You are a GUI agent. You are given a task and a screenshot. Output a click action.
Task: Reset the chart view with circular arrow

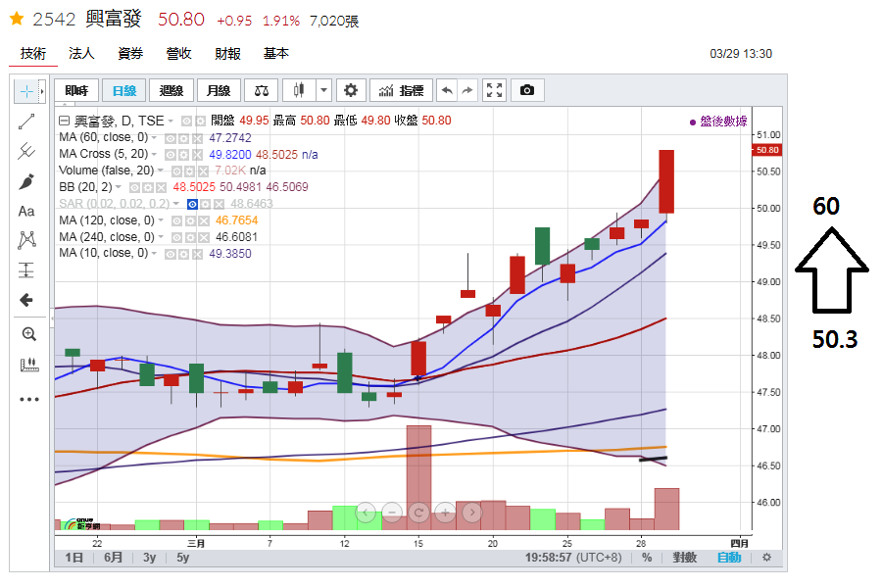(x=418, y=512)
